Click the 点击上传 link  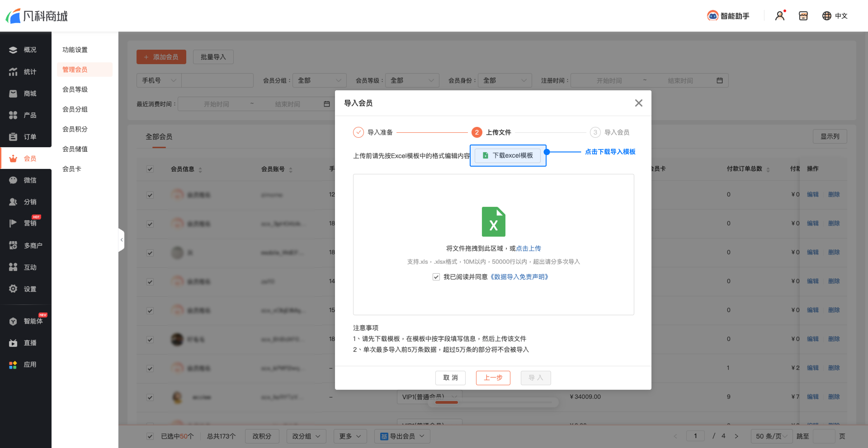point(528,248)
